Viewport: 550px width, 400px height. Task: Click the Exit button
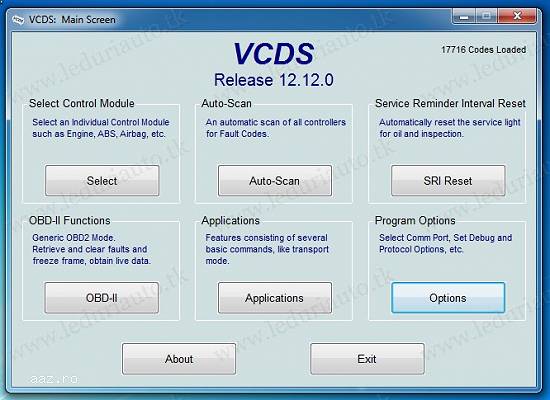[x=367, y=359]
